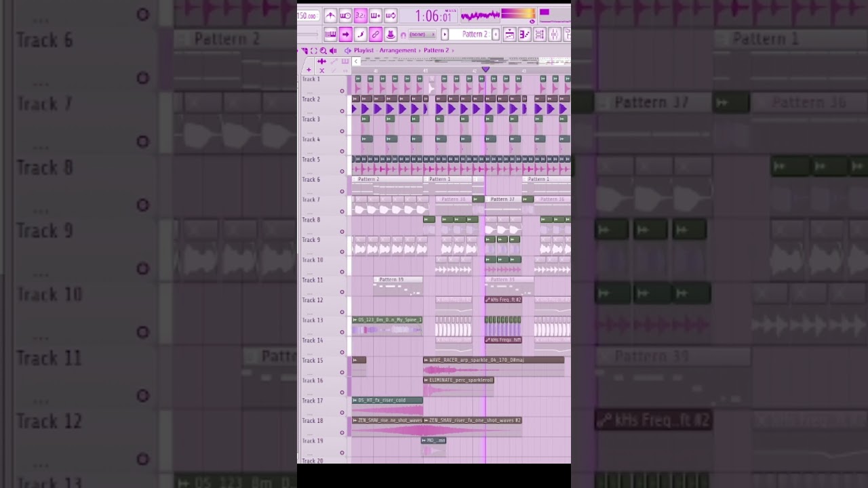Select the playlist zoom magnifier tool
Viewport: 868px width, 488px height.
click(x=323, y=51)
